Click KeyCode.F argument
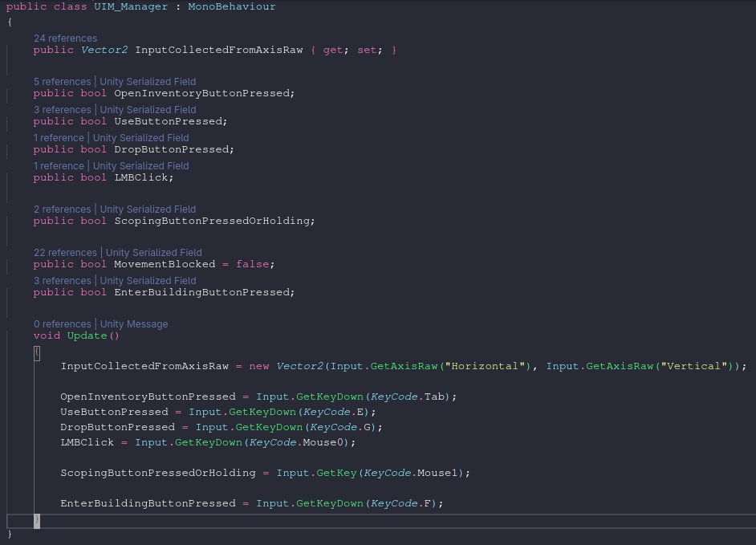 click(403, 503)
